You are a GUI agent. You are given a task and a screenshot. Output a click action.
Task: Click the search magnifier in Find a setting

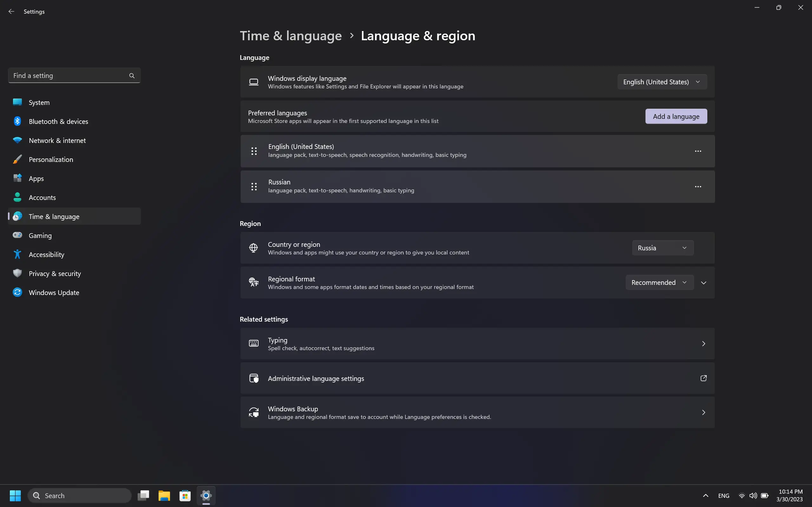coord(132,76)
